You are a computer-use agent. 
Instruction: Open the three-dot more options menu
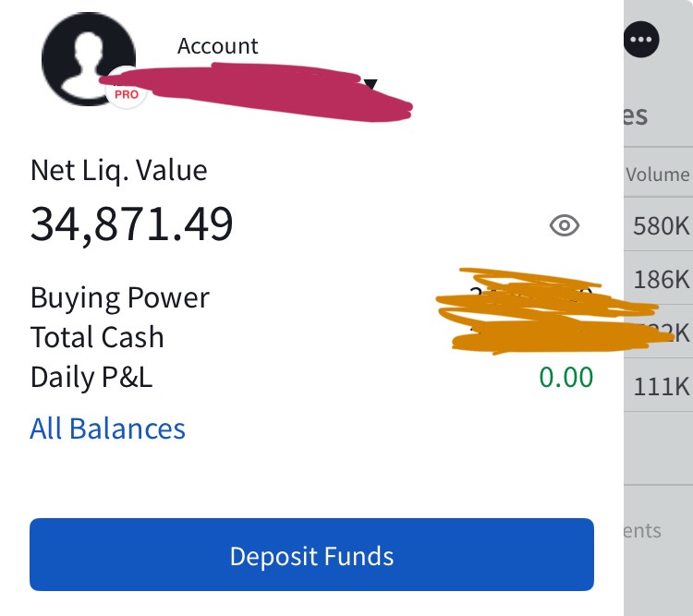point(641,39)
